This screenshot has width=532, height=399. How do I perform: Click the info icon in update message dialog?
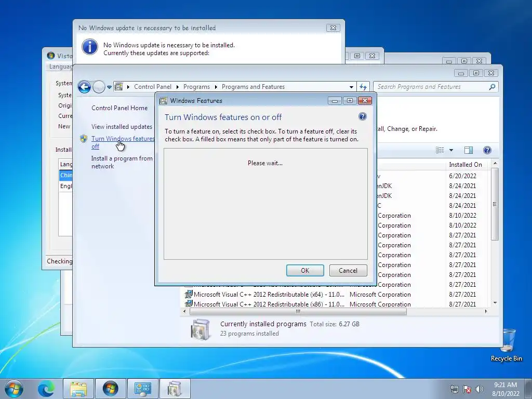coord(90,47)
